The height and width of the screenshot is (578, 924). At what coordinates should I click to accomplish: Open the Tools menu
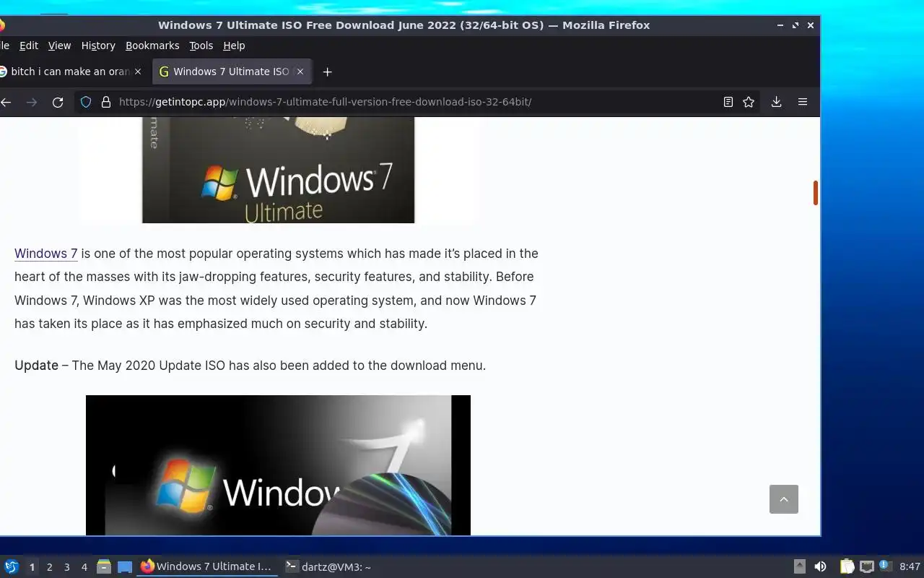pos(201,46)
